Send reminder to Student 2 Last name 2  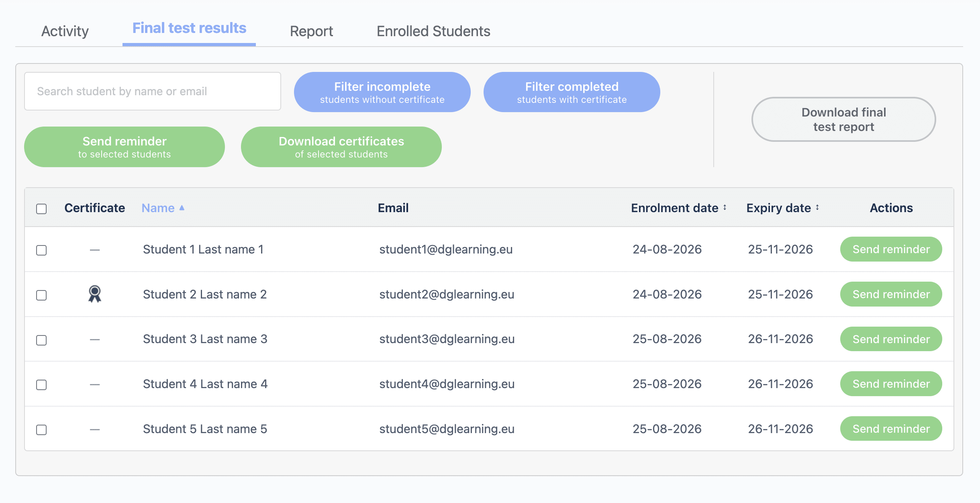(x=891, y=294)
